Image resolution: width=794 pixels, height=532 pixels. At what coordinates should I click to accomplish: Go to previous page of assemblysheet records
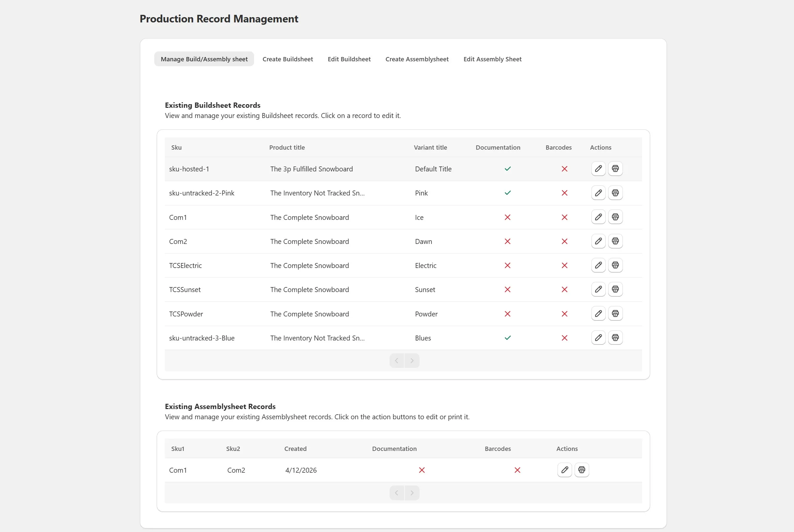397,493
